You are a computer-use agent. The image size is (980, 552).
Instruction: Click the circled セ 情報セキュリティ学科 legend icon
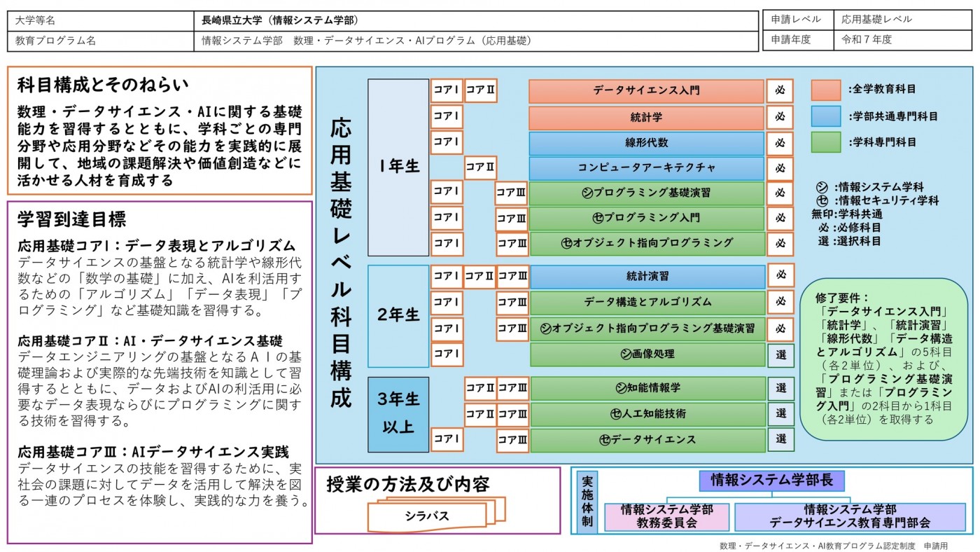(822, 200)
